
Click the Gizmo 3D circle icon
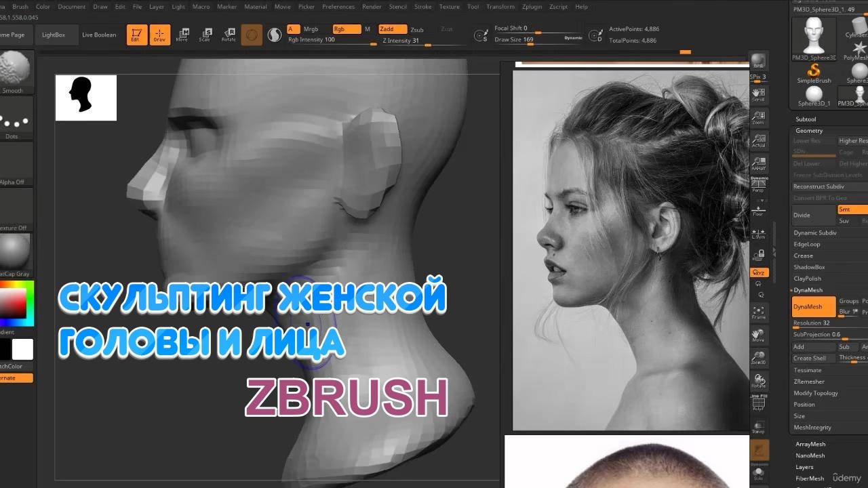252,35
